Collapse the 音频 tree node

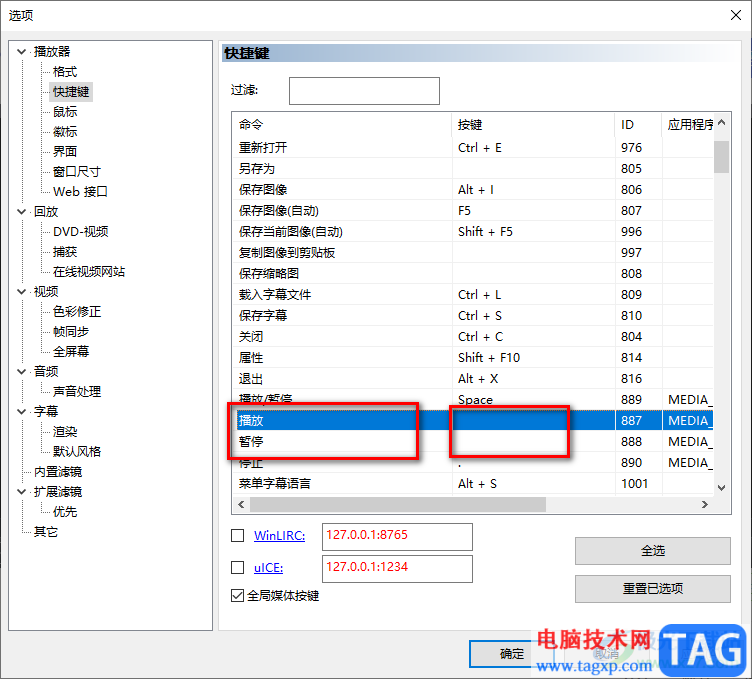pos(22,372)
